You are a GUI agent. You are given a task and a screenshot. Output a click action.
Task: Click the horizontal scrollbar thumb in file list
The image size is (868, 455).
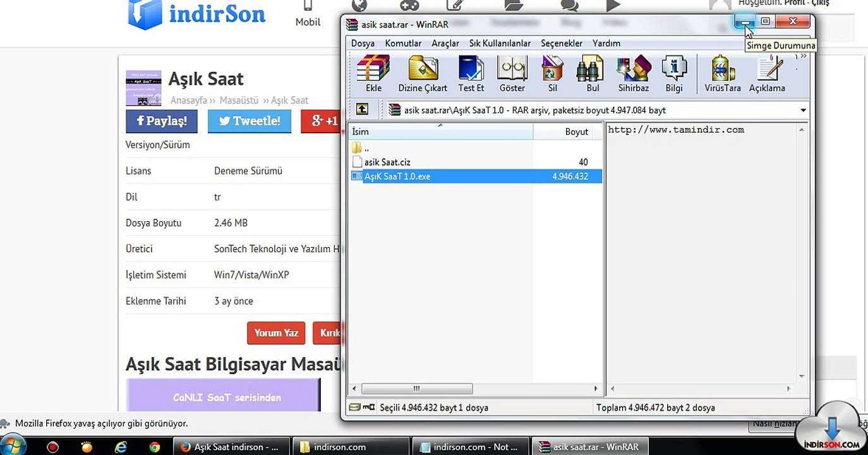417,388
